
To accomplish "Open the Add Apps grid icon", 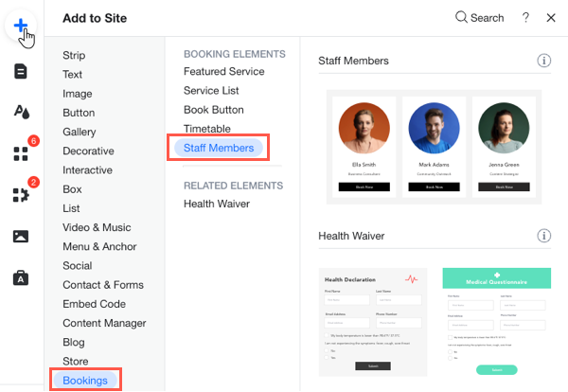I will click(21, 154).
